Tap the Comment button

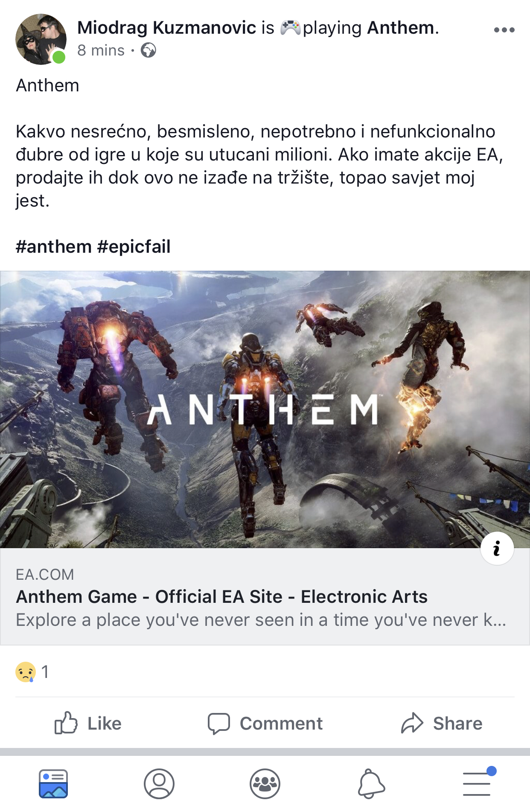coord(265,724)
